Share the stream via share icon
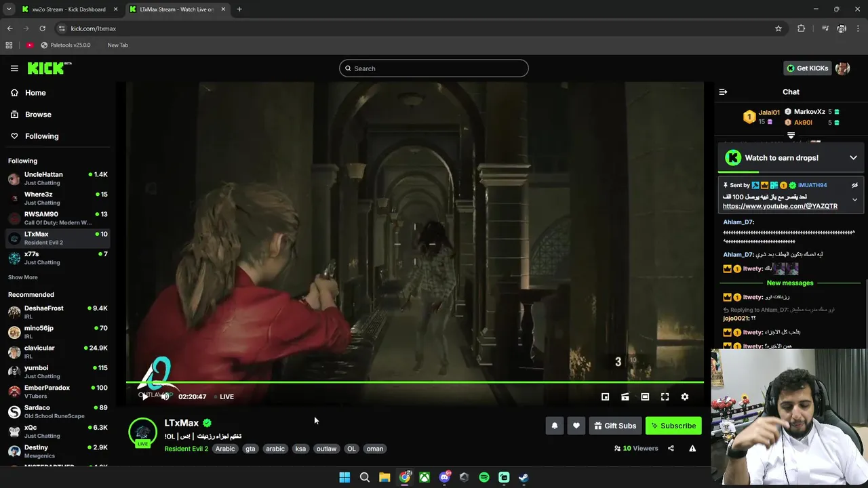This screenshot has height=488, width=868. pyautogui.click(x=671, y=448)
